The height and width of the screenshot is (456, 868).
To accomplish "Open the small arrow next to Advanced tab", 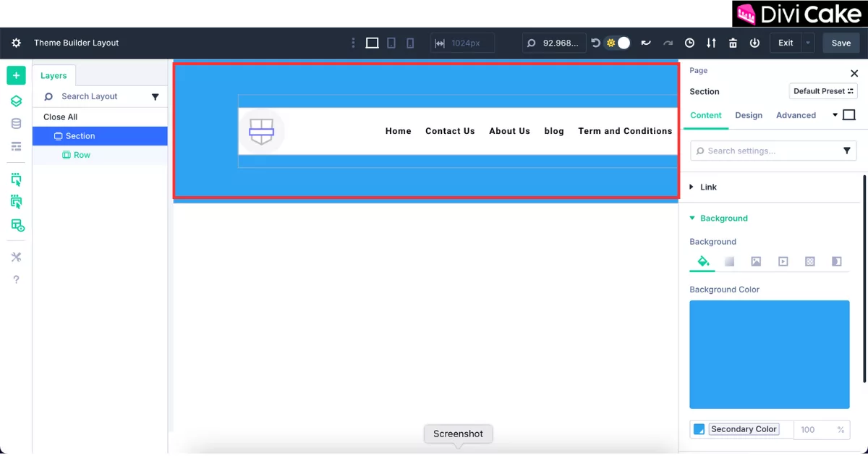I will pos(835,115).
